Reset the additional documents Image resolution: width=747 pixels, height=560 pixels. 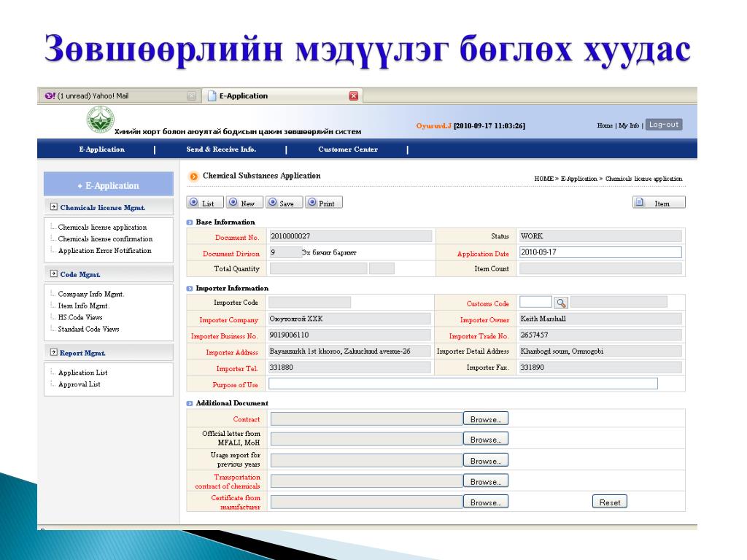tap(610, 502)
